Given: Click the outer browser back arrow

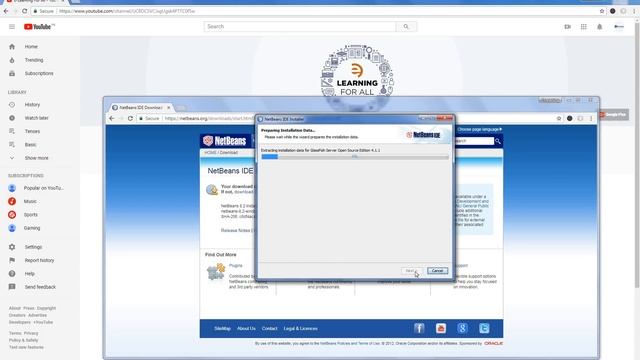Looking at the screenshot, I should coord(6,11).
